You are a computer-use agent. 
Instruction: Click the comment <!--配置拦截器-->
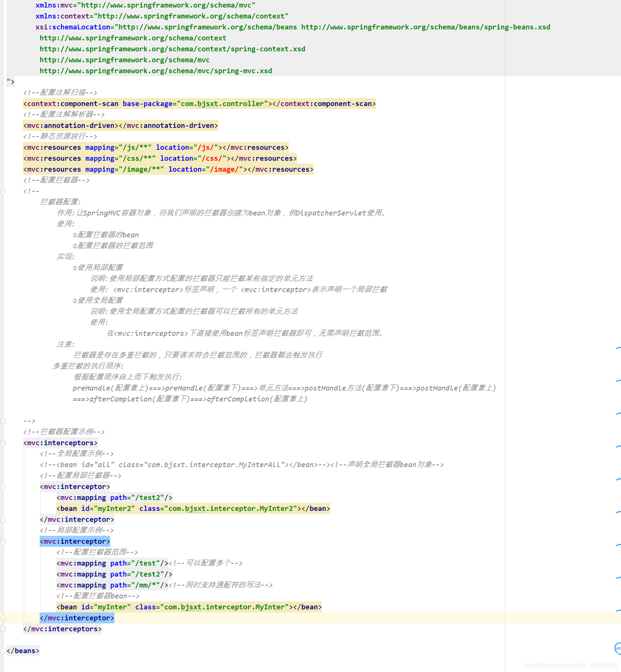(x=56, y=180)
